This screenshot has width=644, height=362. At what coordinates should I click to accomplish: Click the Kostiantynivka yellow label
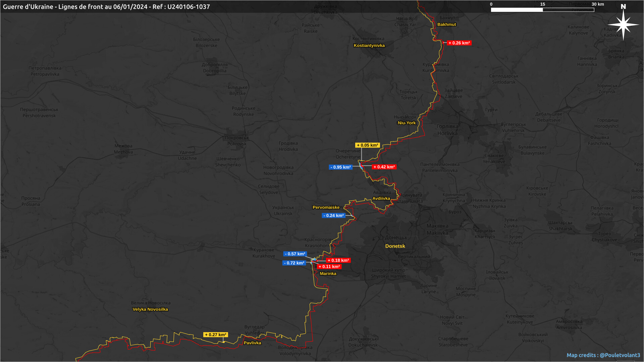369,46
